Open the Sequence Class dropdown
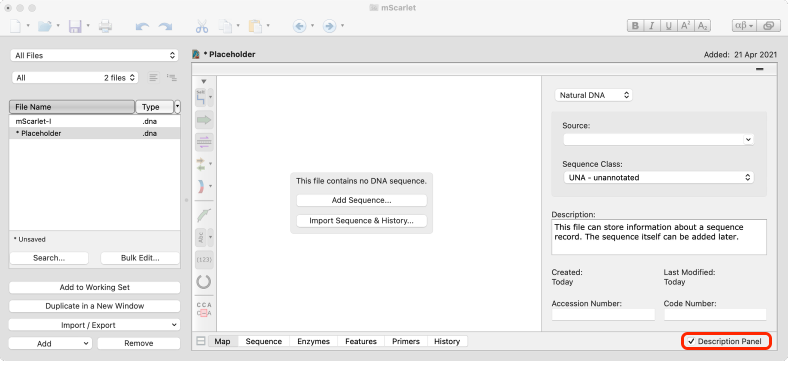The height and width of the screenshot is (366, 788). [659, 177]
